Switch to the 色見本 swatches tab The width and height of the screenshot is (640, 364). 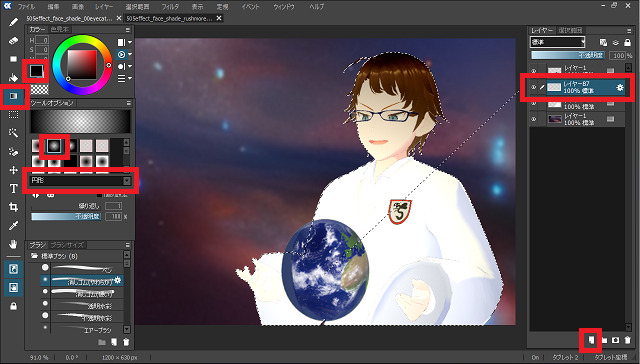[x=60, y=30]
